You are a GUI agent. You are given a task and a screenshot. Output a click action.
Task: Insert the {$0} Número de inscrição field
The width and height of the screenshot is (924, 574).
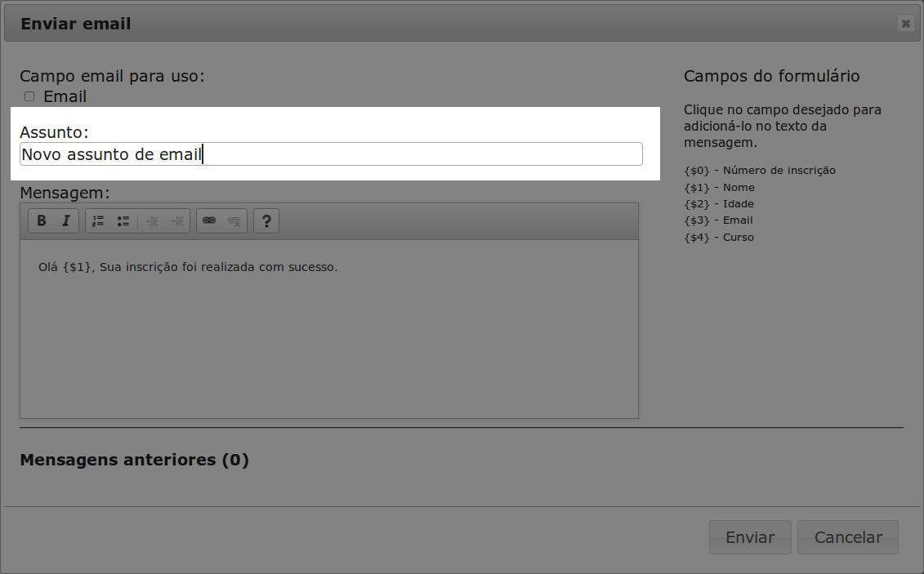(x=759, y=171)
